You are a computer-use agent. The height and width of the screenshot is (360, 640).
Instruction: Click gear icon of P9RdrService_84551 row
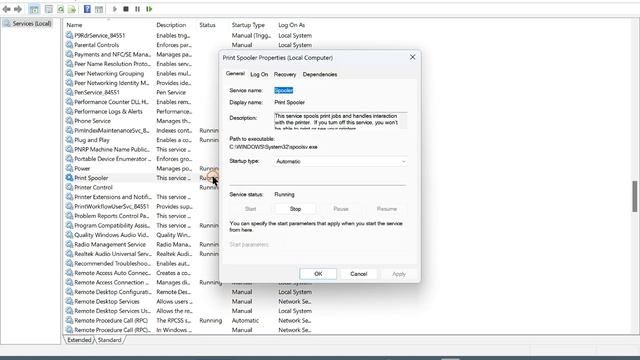click(69, 36)
